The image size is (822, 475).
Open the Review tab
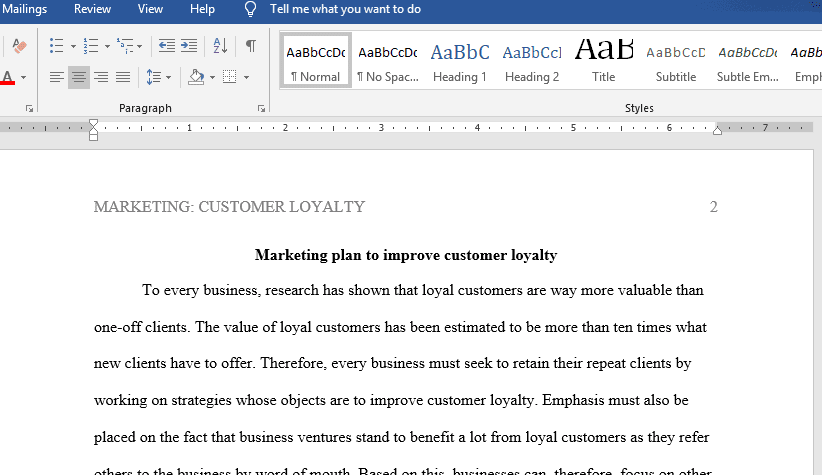click(92, 9)
